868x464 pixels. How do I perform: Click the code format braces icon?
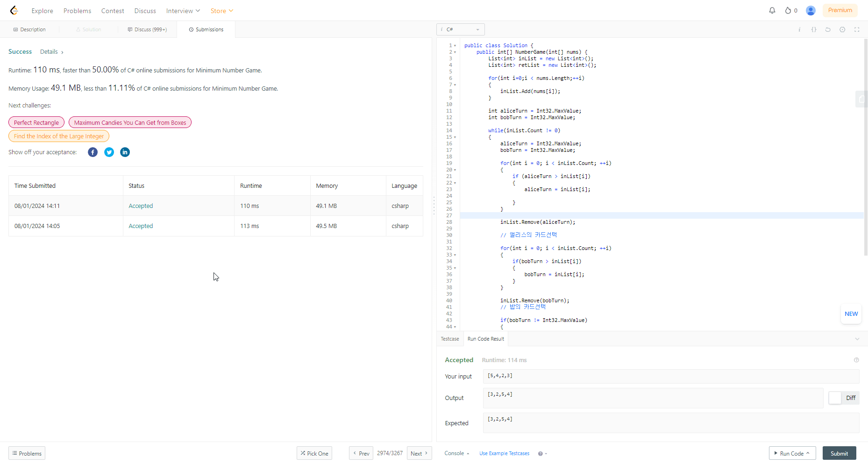pyautogui.click(x=814, y=29)
